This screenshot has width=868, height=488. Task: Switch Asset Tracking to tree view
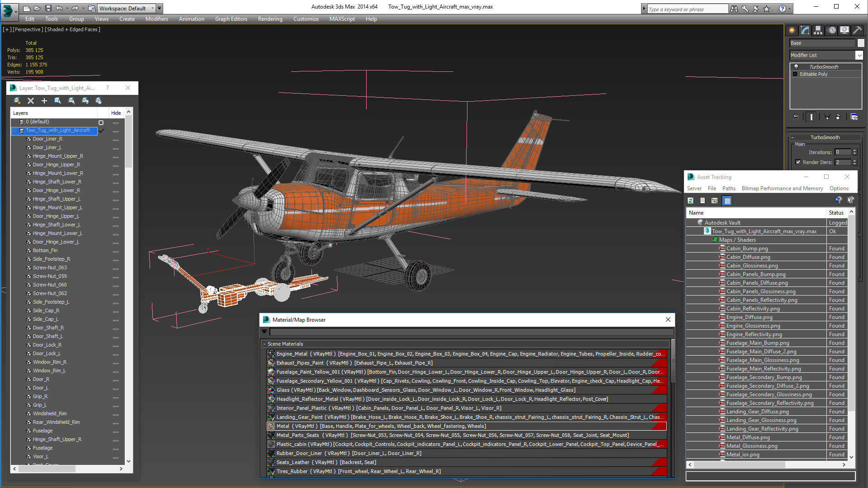click(x=715, y=201)
